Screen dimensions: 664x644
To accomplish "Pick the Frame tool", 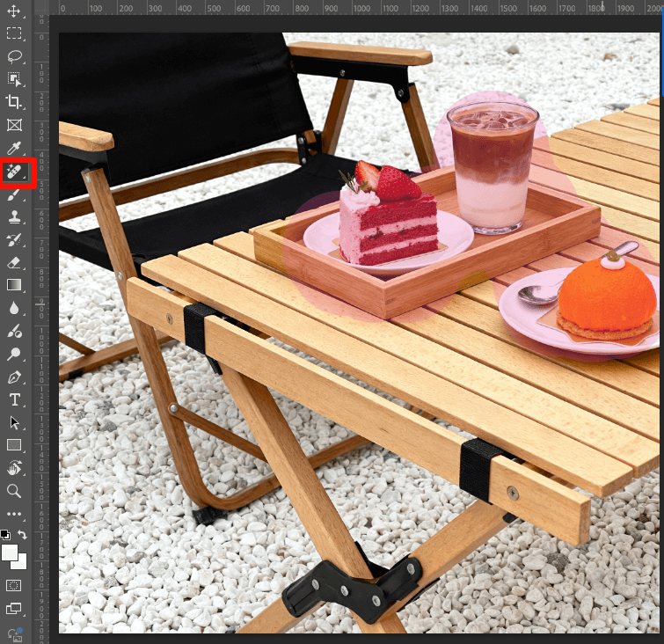I will 14,125.
